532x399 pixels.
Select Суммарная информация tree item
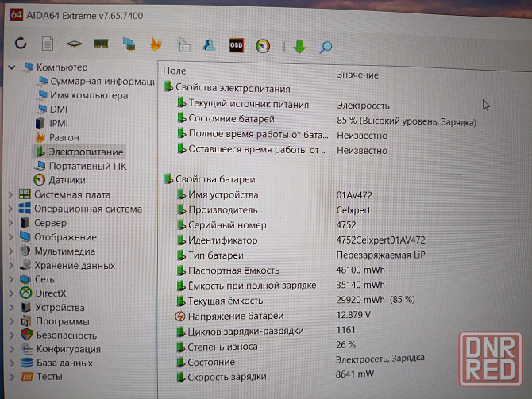[96, 82]
